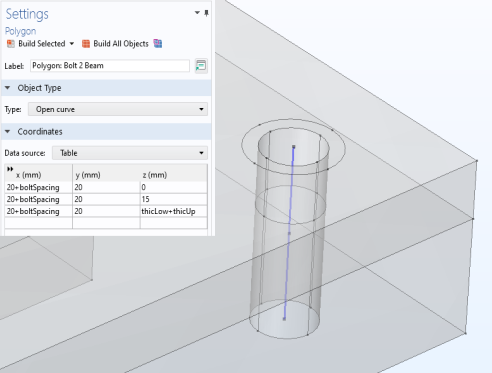This screenshot has height=373, width=492.
Task: Select the blue bolt beam line
Action: pos(289,233)
